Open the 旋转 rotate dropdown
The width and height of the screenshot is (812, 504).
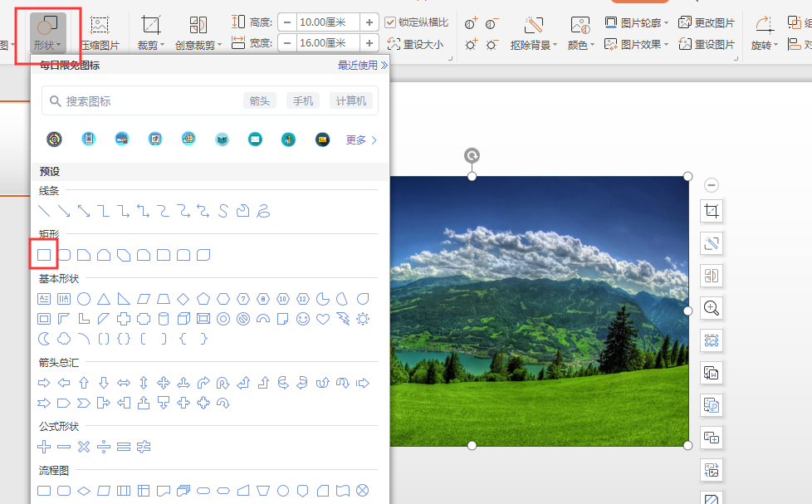point(765,33)
